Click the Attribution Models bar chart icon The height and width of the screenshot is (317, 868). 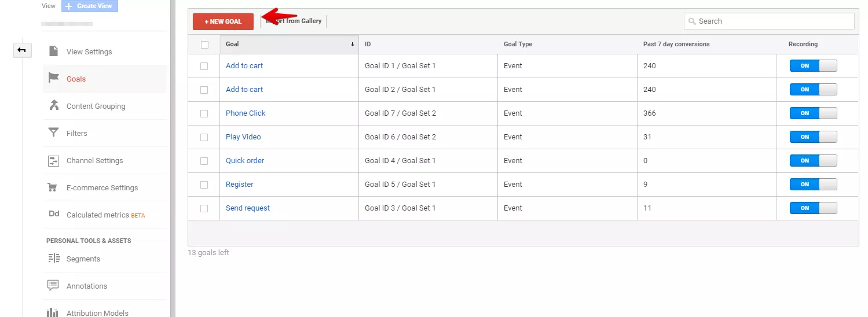pyautogui.click(x=53, y=312)
